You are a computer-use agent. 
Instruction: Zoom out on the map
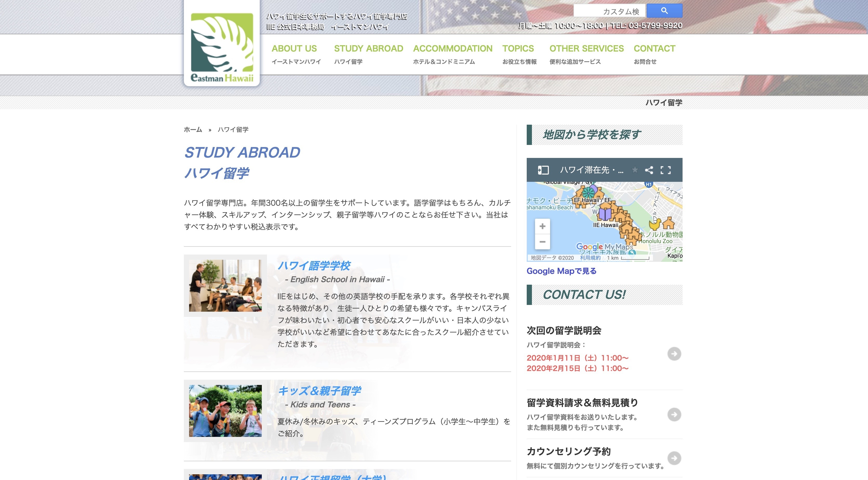542,242
